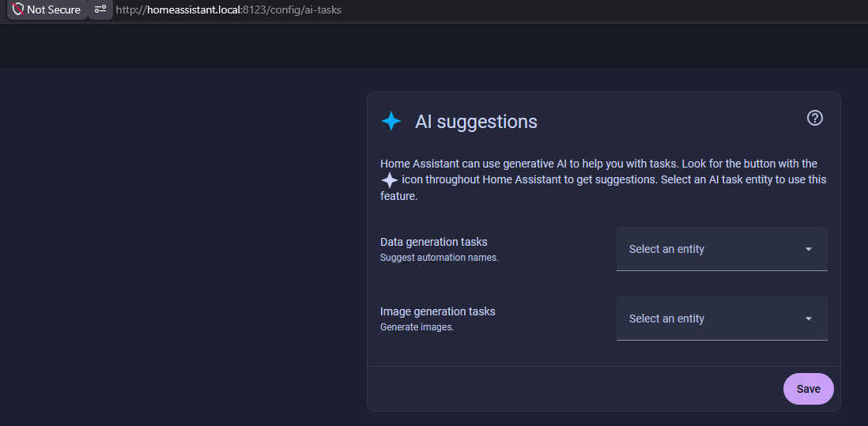Click the Image generation tasks label
The width and height of the screenshot is (868, 426).
pyautogui.click(x=438, y=311)
